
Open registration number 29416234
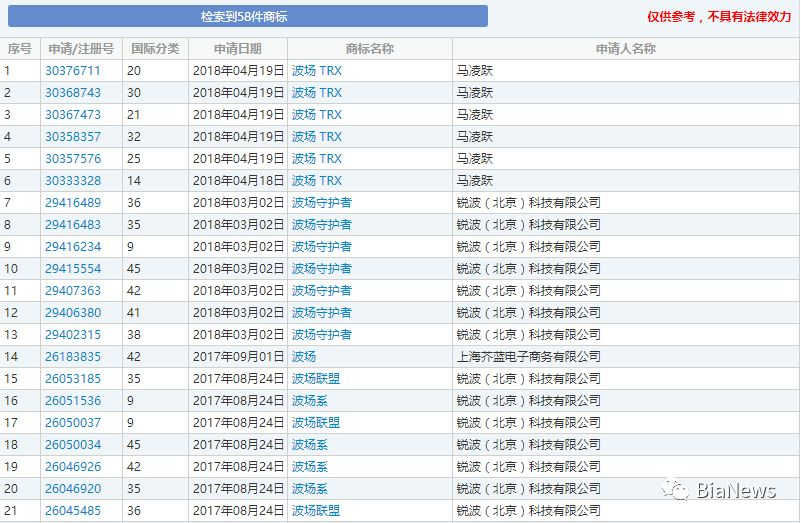[x=73, y=246]
